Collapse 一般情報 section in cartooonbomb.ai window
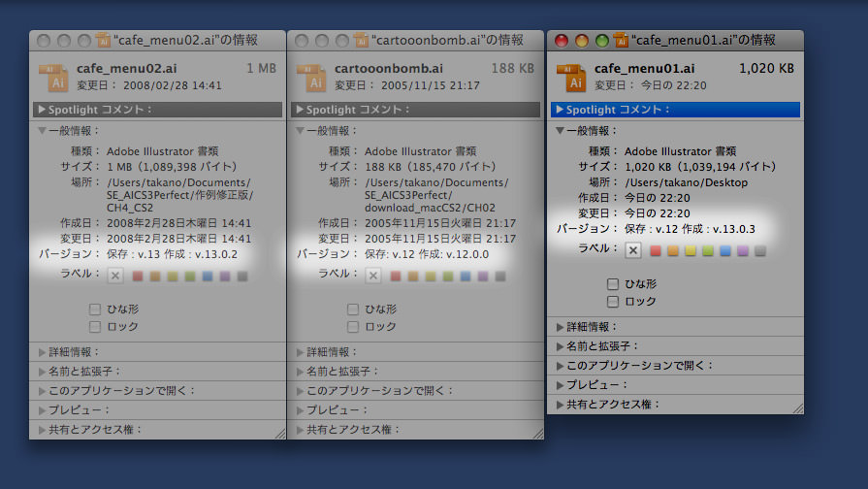The image size is (868, 489). 300,131
